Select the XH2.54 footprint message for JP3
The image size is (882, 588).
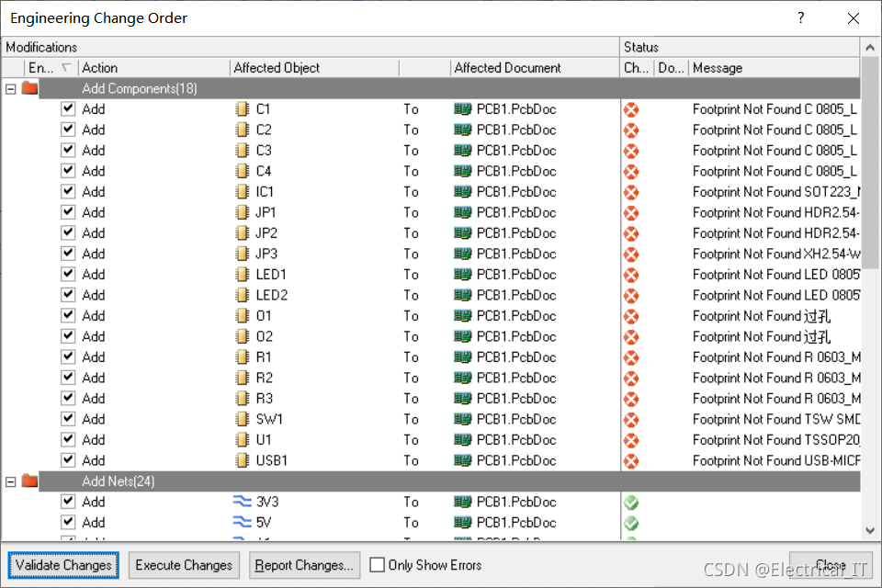coord(776,254)
